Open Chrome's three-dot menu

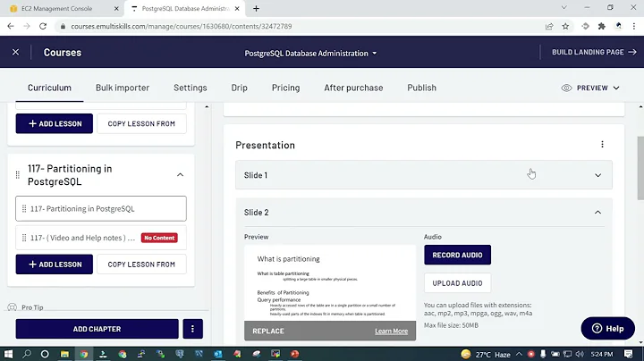tap(634, 26)
